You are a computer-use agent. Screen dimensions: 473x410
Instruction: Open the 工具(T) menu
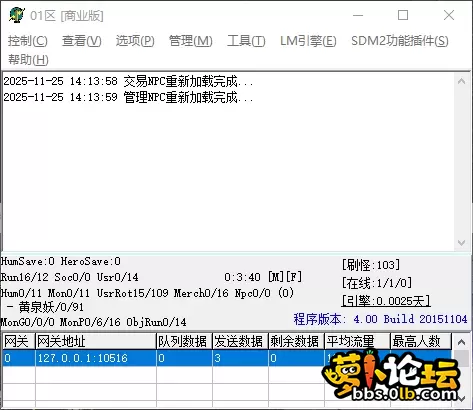tap(246, 41)
